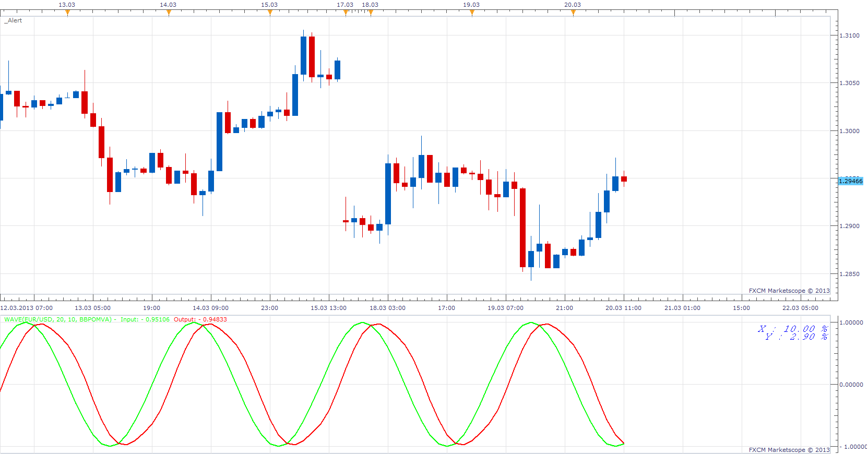This screenshot has height=454, width=868.
Task: Click the 18.03 03:00 time label
Action: tap(387, 308)
